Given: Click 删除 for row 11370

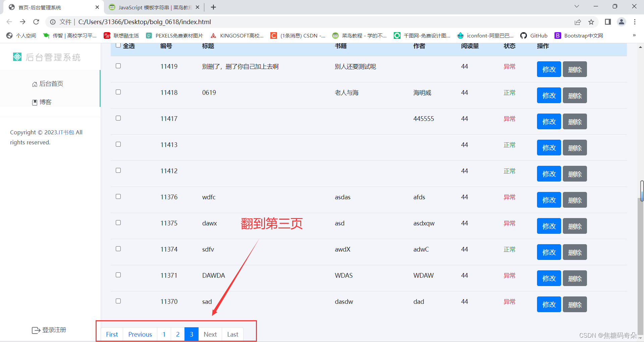Looking at the screenshot, I should [575, 304].
